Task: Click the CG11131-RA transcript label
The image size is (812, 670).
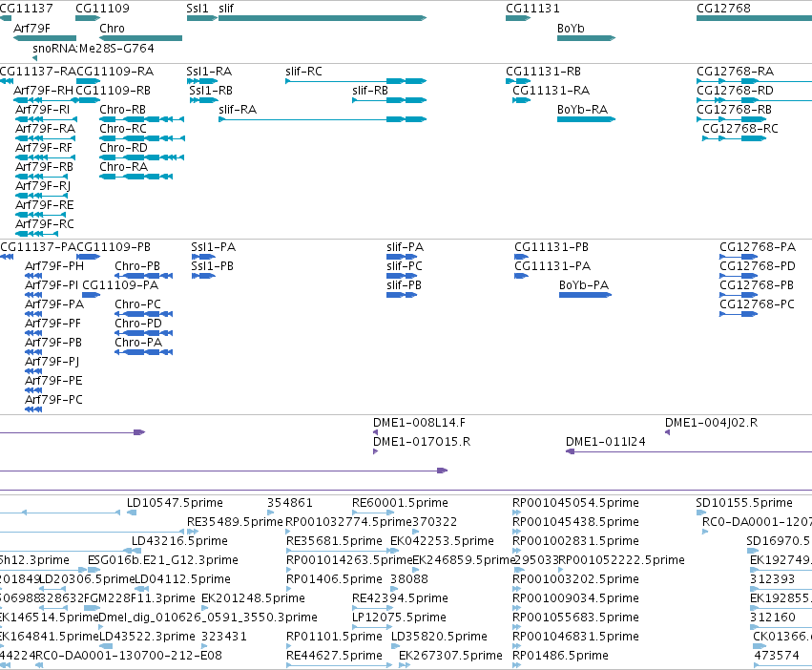Action: pos(551,91)
